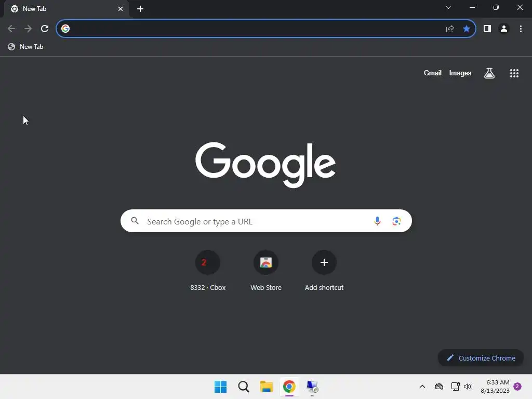The height and width of the screenshot is (399, 532).
Task: Start voice search with microphone
Action: [377, 221]
